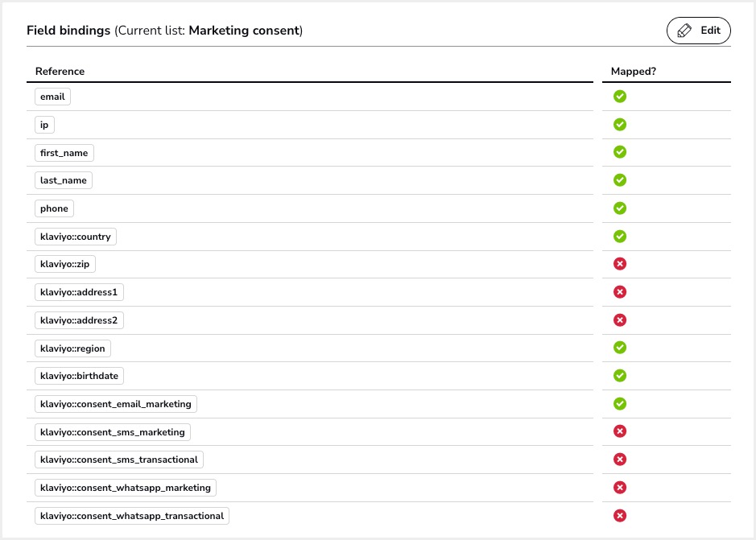Click the Reference column header
Viewport: 756px width, 540px height.
coord(60,71)
